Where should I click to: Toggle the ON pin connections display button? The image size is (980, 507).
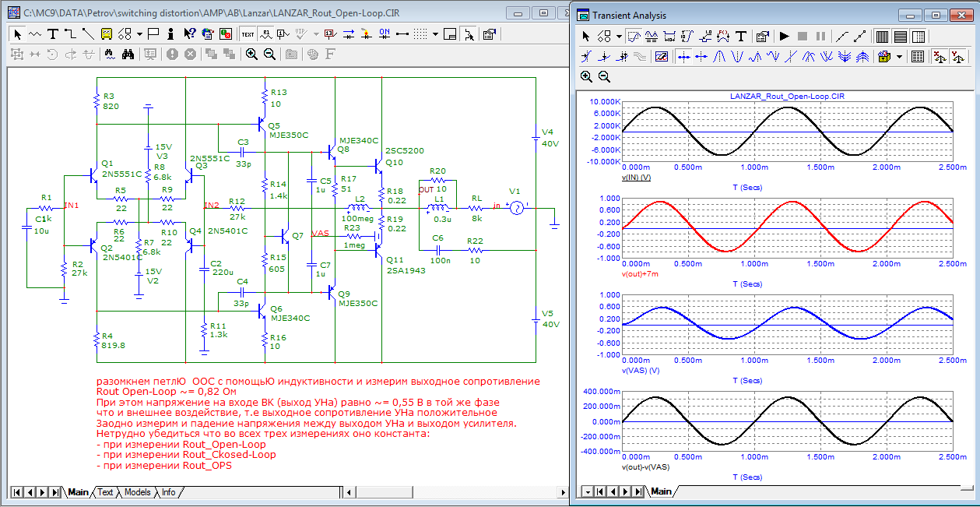coord(385,34)
